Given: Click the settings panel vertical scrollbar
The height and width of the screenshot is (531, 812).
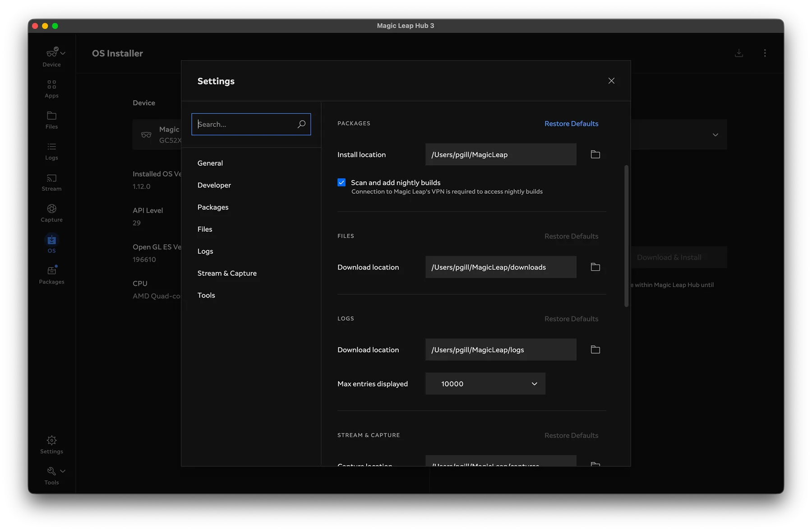Looking at the screenshot, I should pyautogui.click(x=626, y=236).
